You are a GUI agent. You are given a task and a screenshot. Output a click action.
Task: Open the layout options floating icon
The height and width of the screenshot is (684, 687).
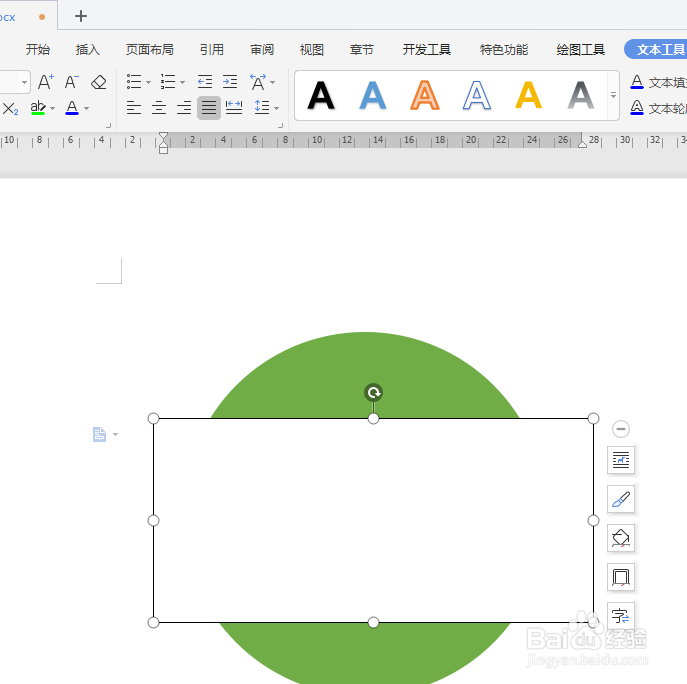click(x=621, y=460)
